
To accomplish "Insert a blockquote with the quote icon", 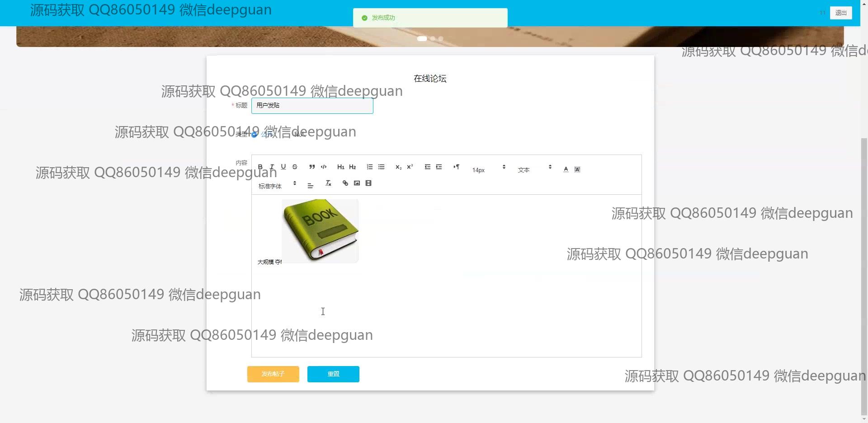I will click(312, 167).
